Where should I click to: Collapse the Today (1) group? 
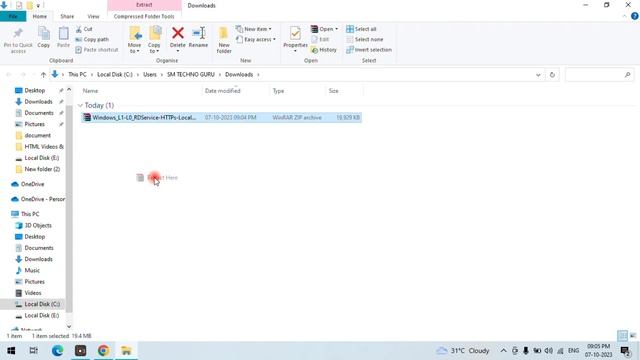point(80,105)
